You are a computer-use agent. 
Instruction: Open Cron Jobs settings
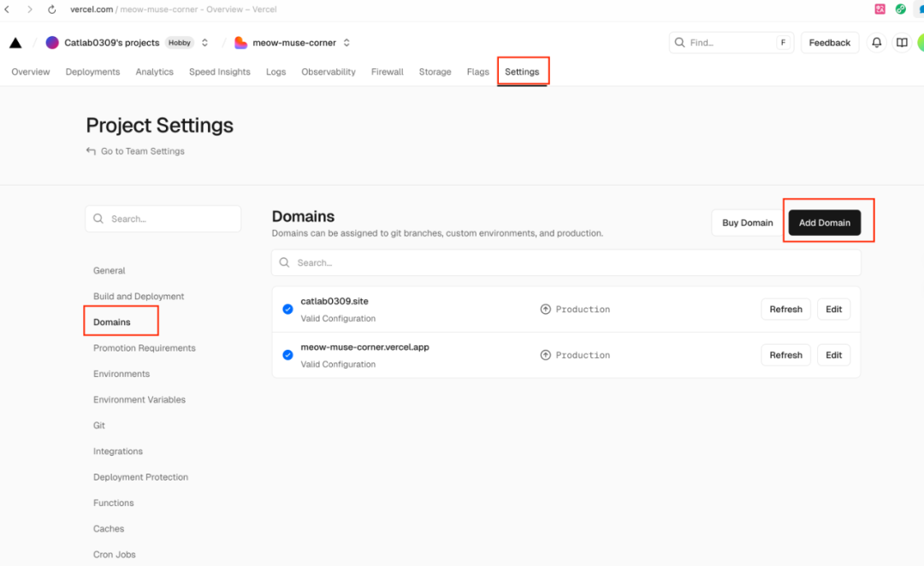(x=115, y=555)
